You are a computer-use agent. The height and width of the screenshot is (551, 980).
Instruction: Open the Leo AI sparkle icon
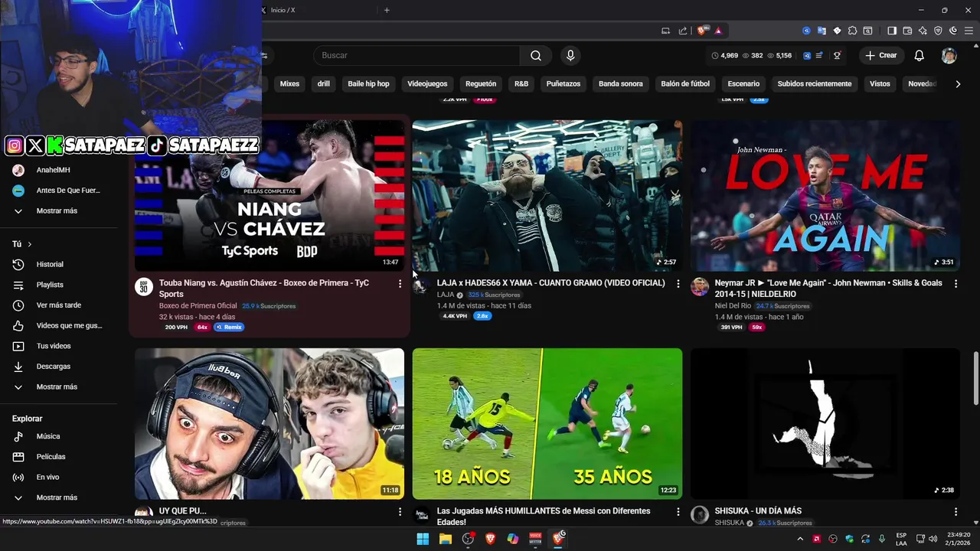[923, 31]
